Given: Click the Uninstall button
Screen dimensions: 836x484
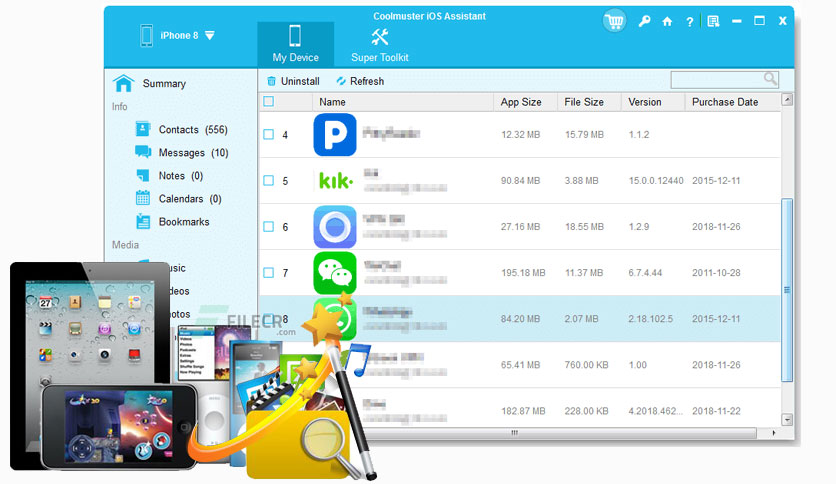Looking at the screenshot, I should 293,81.
